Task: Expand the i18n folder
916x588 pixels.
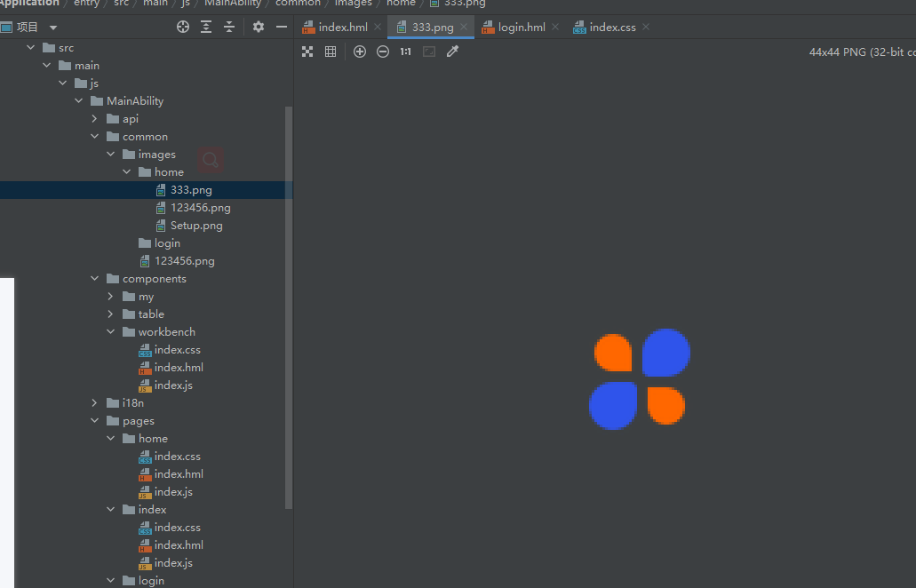Action: 95,403
